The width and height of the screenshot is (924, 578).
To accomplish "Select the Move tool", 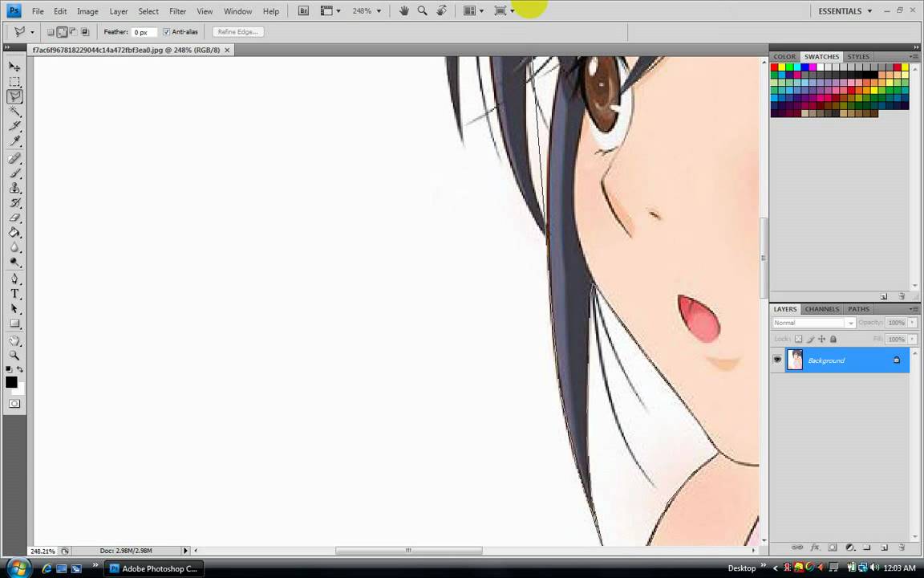I will 14,67.
